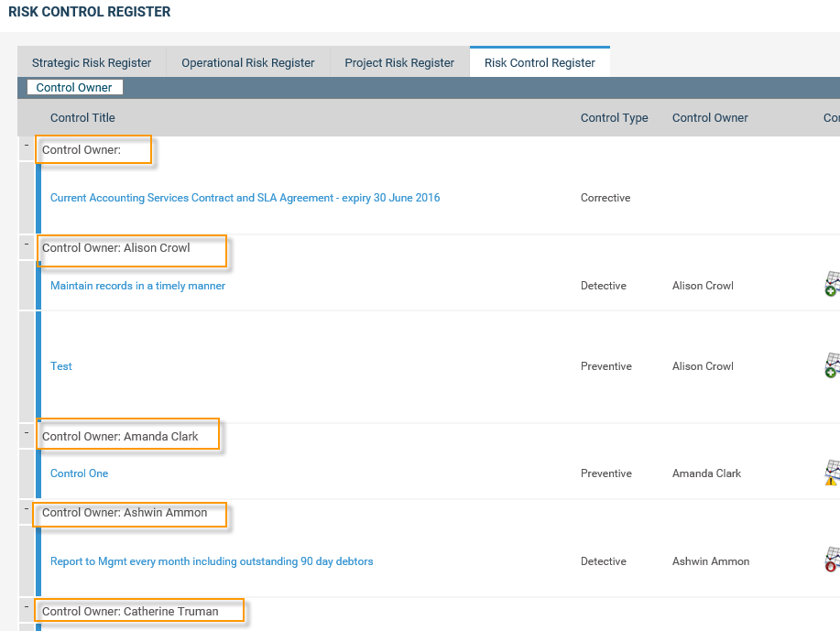Collapse the blank Control Owner group
840x631 pixels.
point(27,146)
